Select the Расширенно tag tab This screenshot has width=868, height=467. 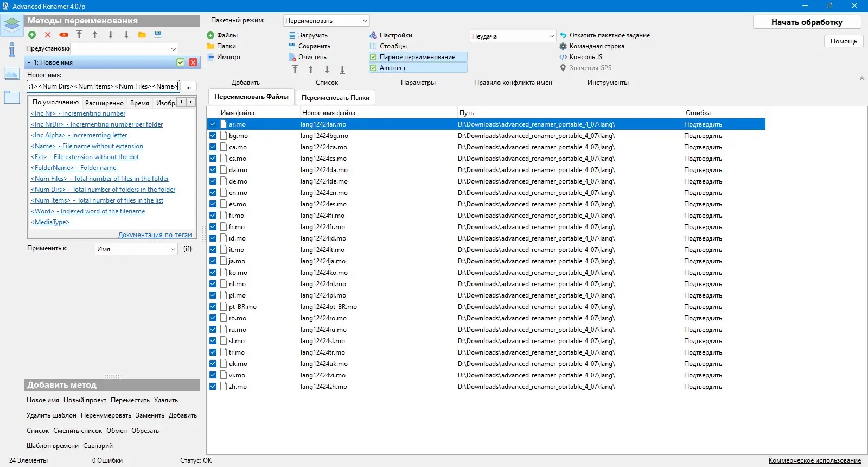[x=104, y=103]
